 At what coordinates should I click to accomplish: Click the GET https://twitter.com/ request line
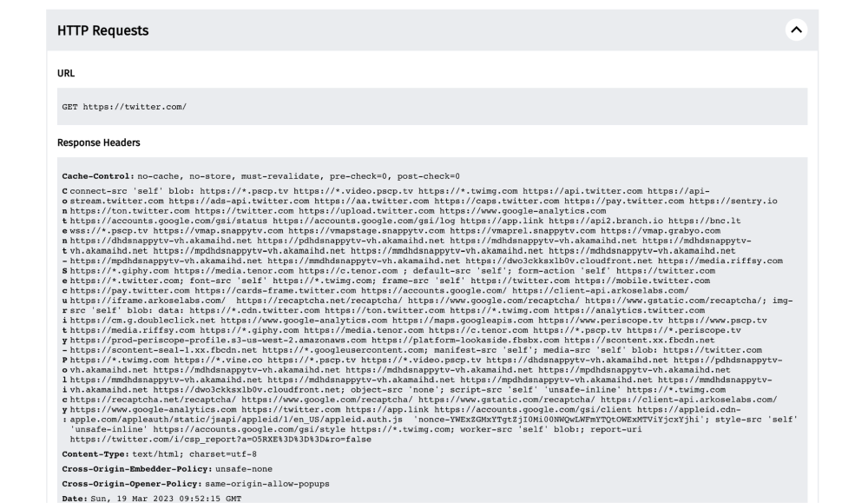(x=124, y=107)
